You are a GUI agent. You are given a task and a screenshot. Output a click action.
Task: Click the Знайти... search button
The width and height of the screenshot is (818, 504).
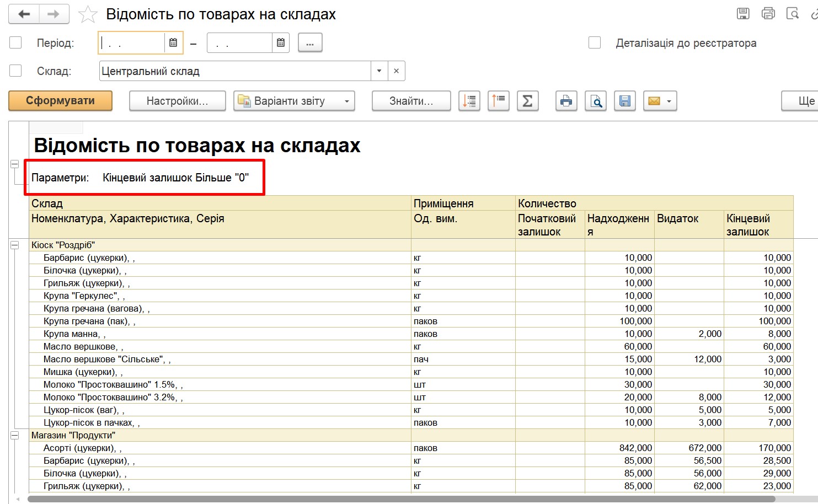tap(411, 101)
